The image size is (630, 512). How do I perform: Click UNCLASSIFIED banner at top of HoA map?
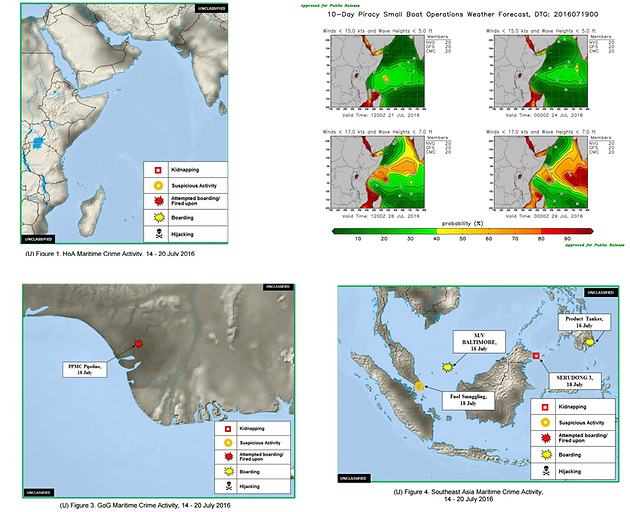[212, 8]
